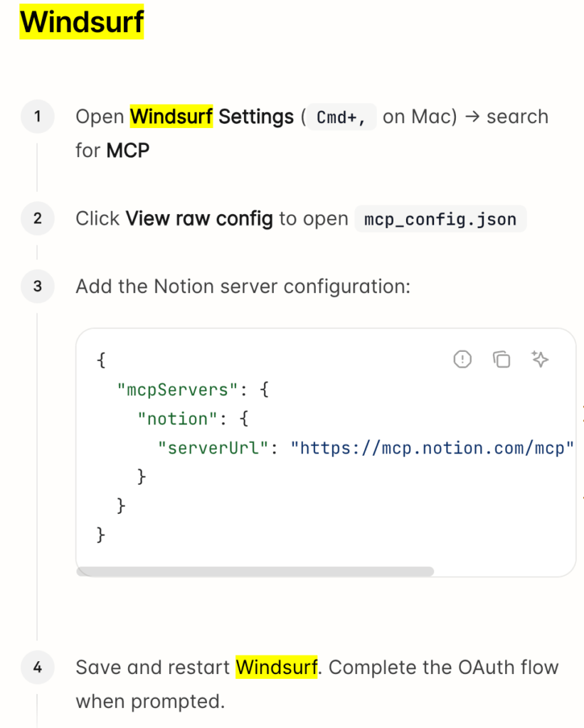Click the bold "Settings" word in step 1
The height and width of the screenshot is (728, 584).
point(256,116)
